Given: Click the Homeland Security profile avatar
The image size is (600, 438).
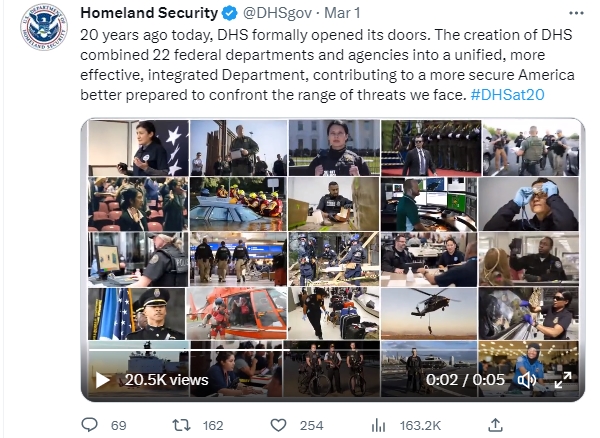Looking at the screenshot, I should [44, 27].
